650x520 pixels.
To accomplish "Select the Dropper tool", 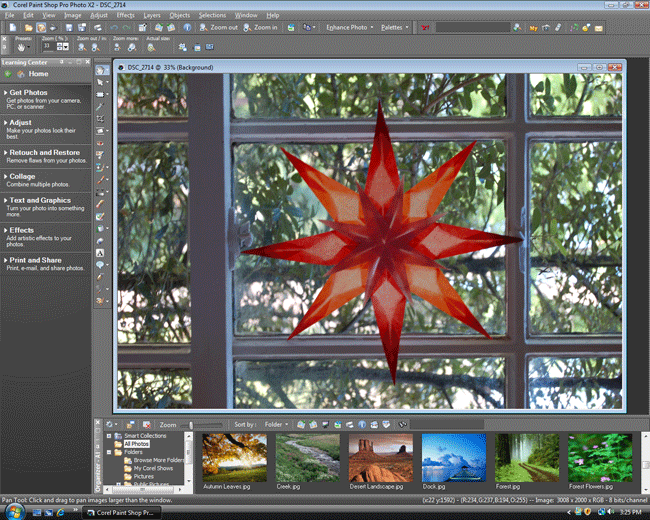I will point(100,107).
